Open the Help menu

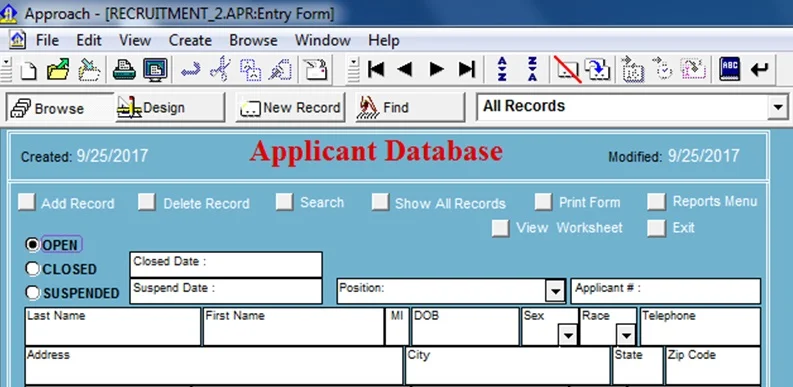(383, 40)
